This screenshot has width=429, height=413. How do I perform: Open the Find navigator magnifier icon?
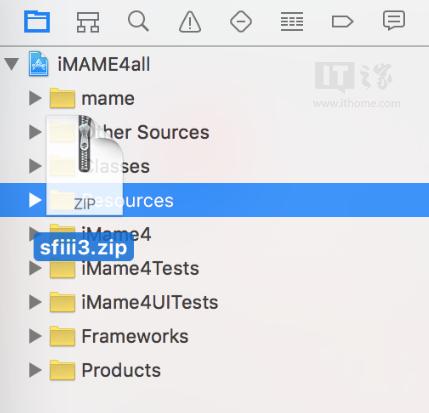coord(138,21)
